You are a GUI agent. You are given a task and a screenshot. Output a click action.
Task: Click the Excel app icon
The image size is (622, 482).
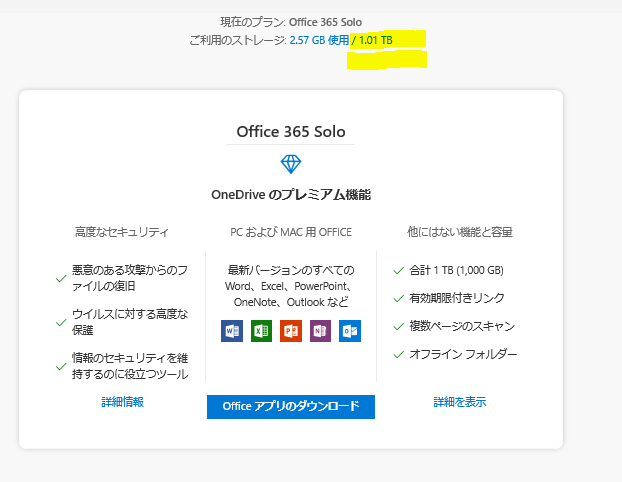coord(261,331)
